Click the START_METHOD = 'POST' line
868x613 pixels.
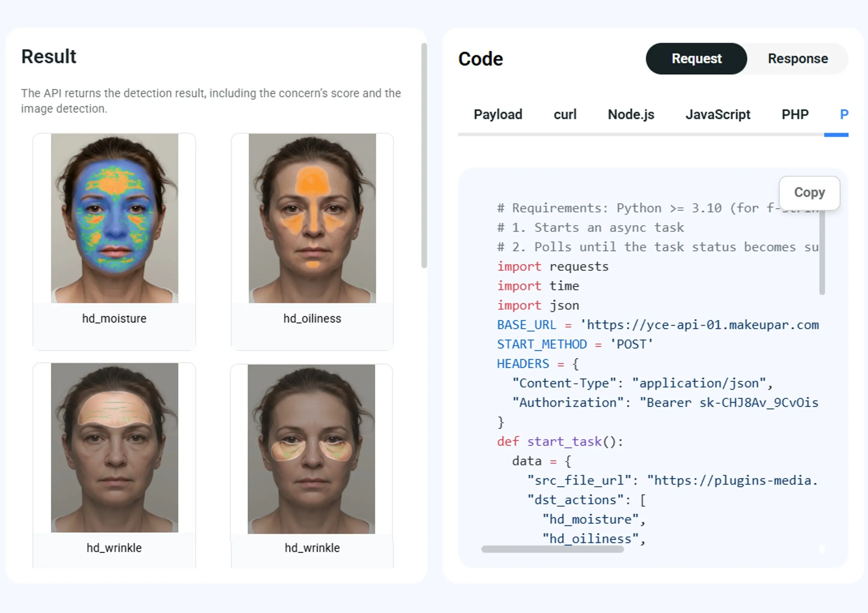click(x=575, y=344)
